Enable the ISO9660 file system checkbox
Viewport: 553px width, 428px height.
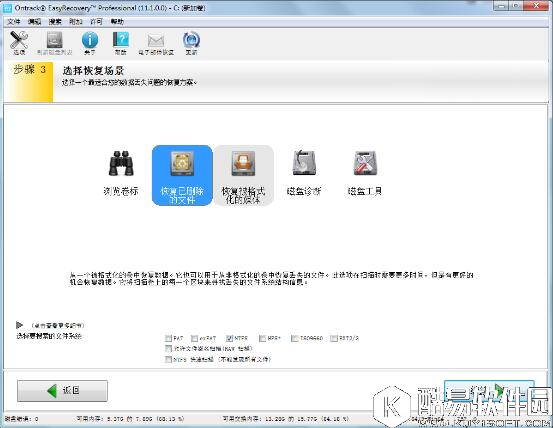(x=294, y=338)
